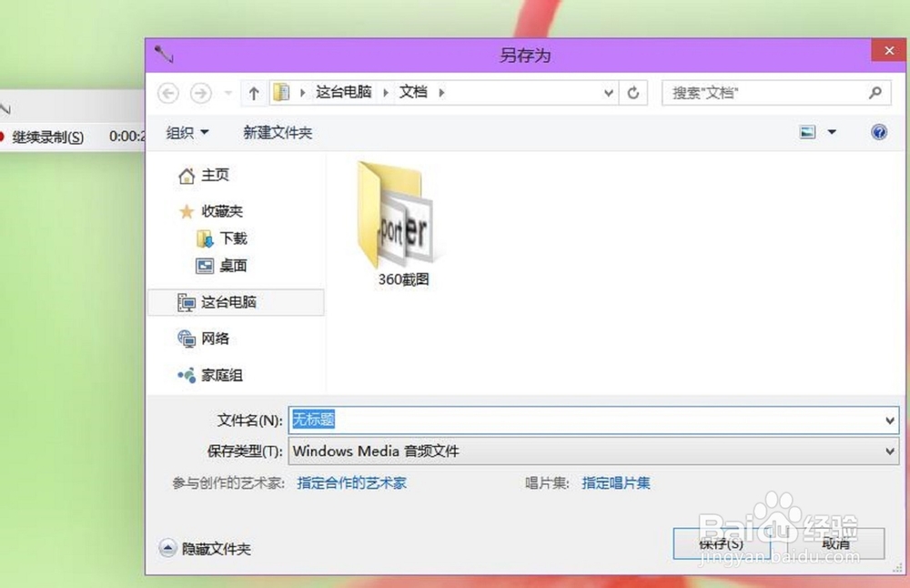Open the recent locations dropdown arrow
The height and width of the screenshot is (588, 910).
pyautogui.click(x=228, y=93)
